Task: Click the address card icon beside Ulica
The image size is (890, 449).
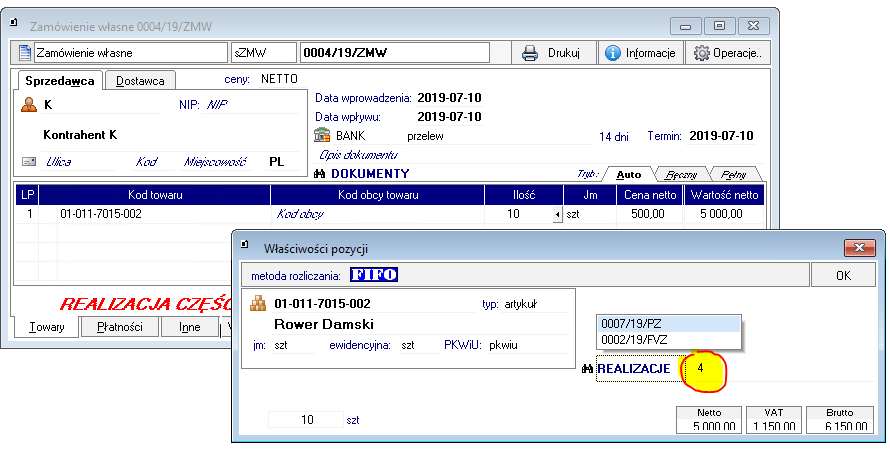Action: (29, 161)
